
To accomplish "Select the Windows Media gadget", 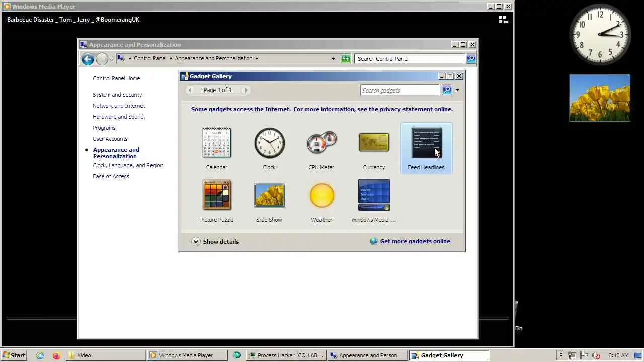I will [x=374, y=195].
